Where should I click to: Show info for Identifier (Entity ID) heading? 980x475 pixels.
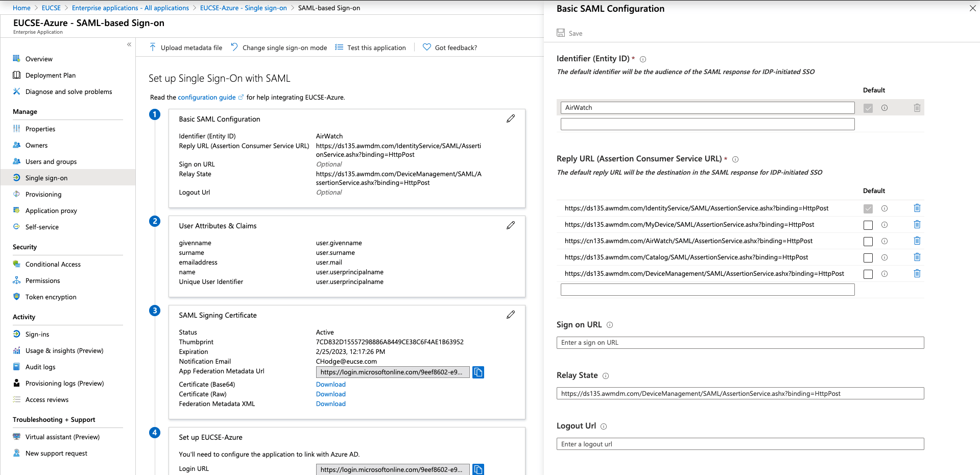pyautogui.click(x=643, y=59)
